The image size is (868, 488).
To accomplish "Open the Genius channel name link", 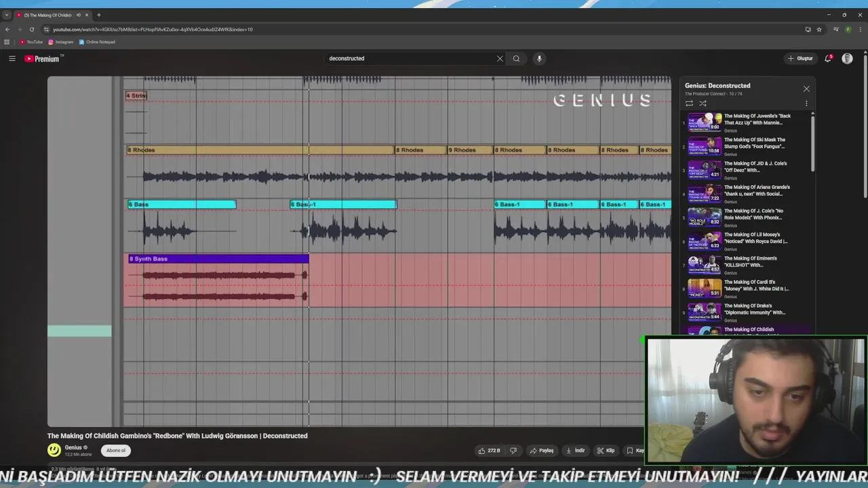I will [x=73, y=447].
